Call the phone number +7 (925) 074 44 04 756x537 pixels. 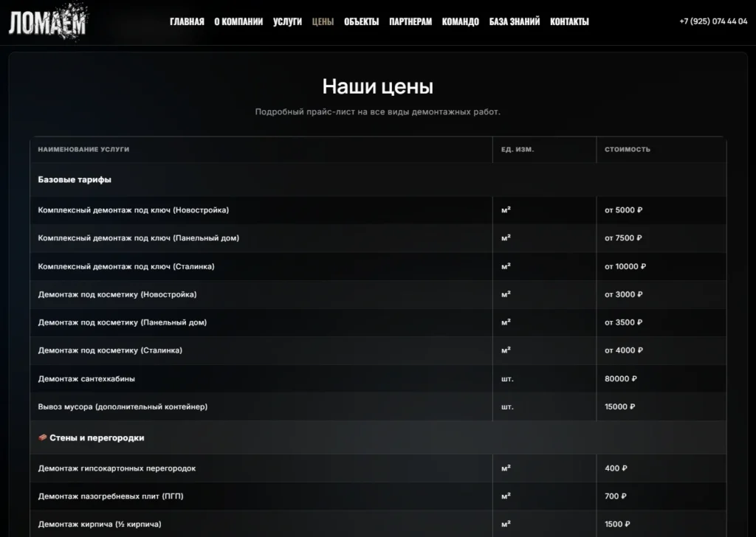coord(713,21)
